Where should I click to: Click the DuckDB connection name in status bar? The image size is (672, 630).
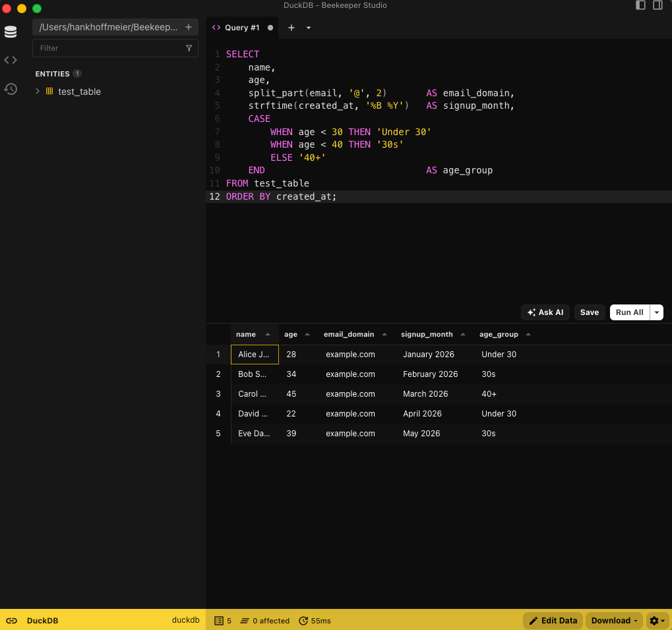click(x=42, y=621)
